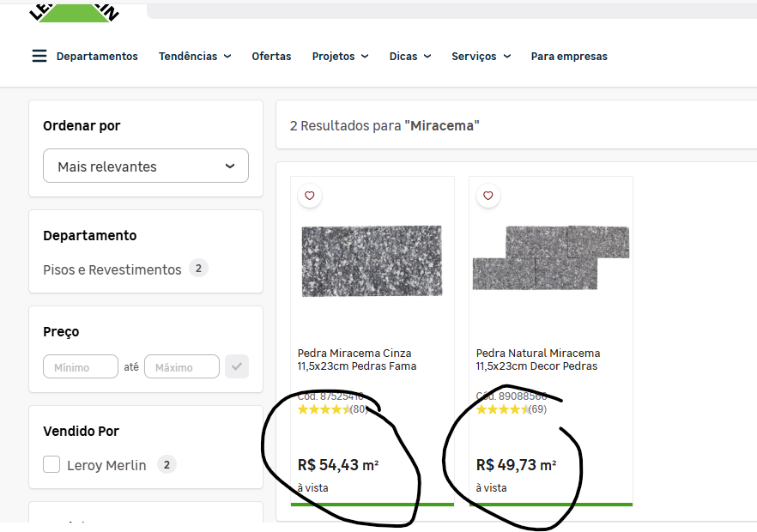757x532 pixels.
Task: Click the Máximo price input field
Action: click(x=182, y=367)
